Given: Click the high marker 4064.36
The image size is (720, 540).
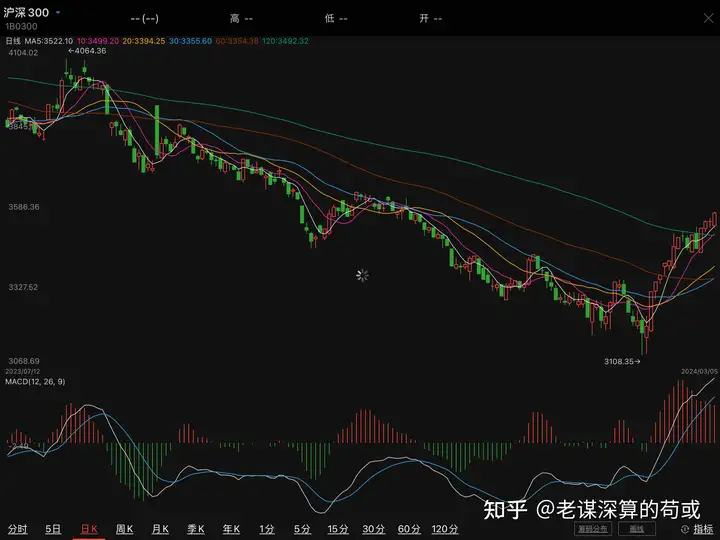Looking at the screenshot, I should pyautogui.click(x=87, y=51).
